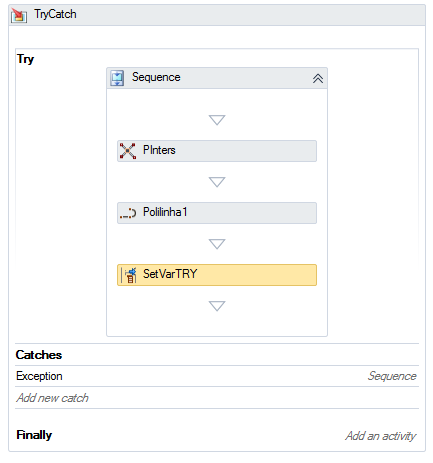Click the Sequence activity icon
The height and width of the screenshot is (463, 433).
click(117, 78)
